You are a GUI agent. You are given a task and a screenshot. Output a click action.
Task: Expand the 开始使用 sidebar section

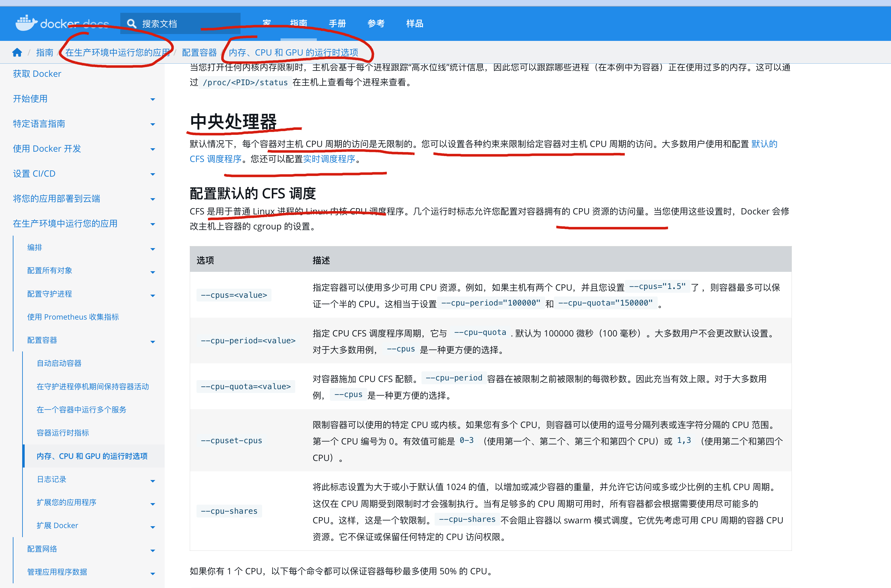152,99
